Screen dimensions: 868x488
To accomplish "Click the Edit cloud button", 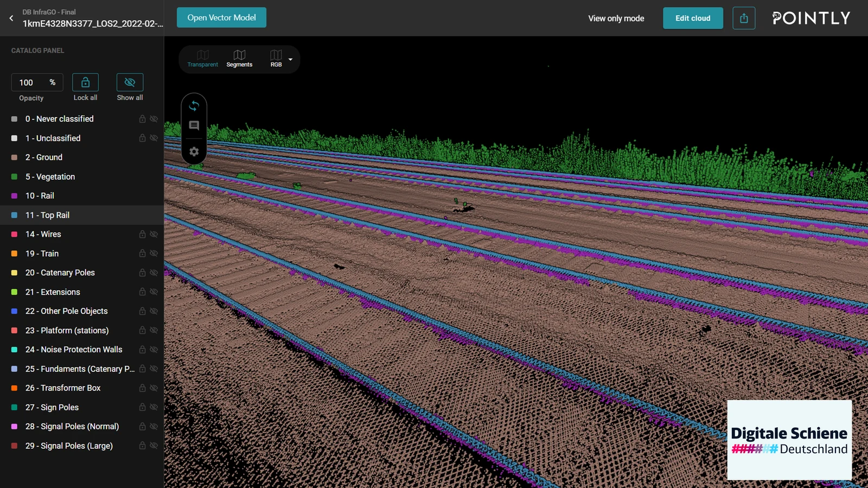I will [x=693, y=18].
